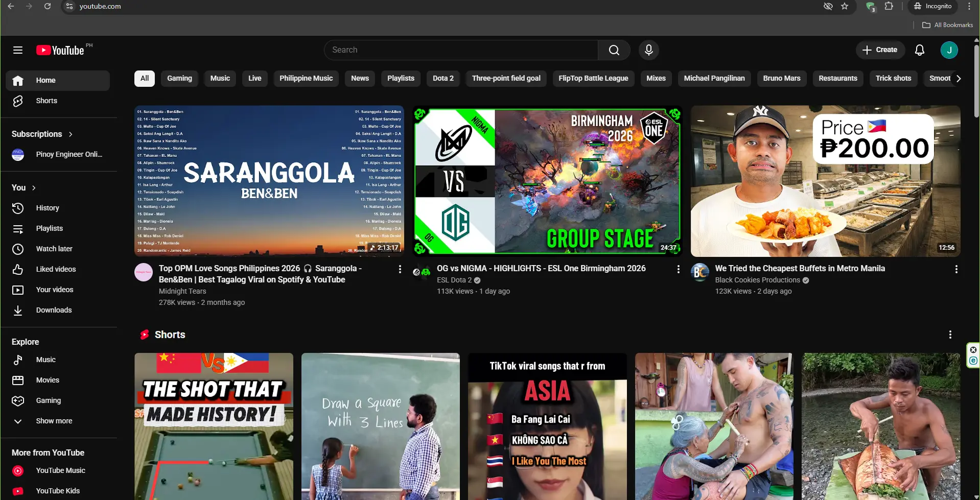
Task: Open Black Cookies Productions channel
Action: 757,280
